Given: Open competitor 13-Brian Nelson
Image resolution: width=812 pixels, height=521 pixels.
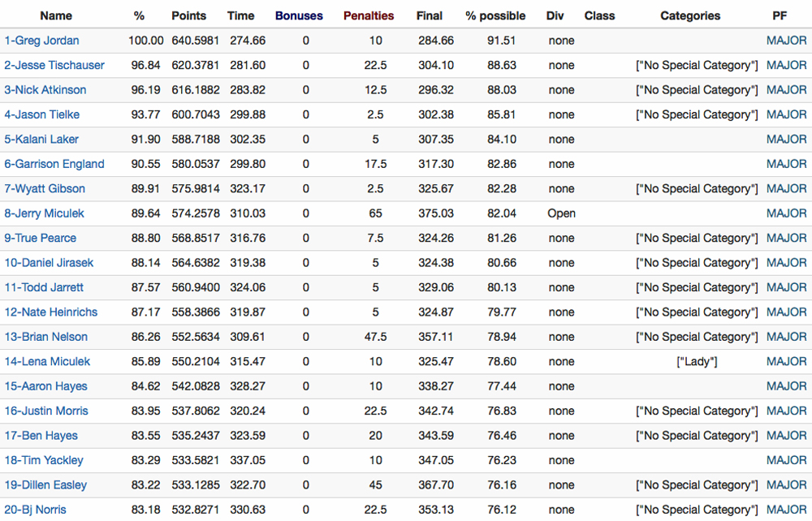Looking at the screenshot, I should [x=46, y=337].
